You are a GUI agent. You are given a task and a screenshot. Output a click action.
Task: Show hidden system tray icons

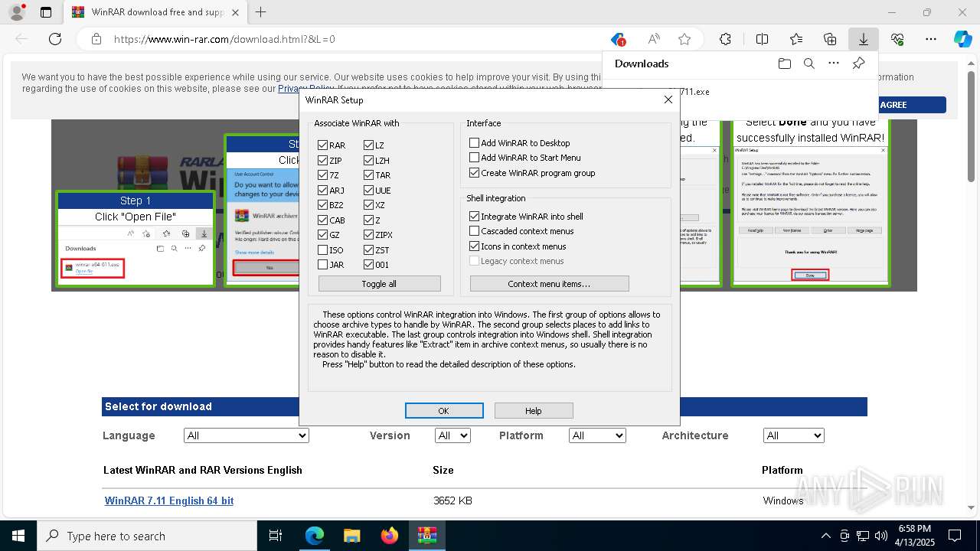(825, 536)
